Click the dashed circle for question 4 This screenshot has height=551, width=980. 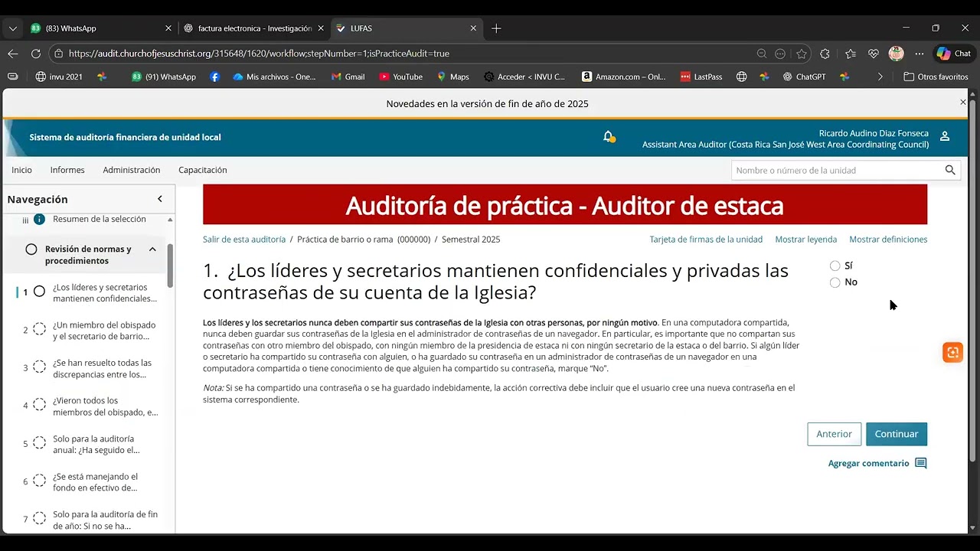click(x=39, y=406)
